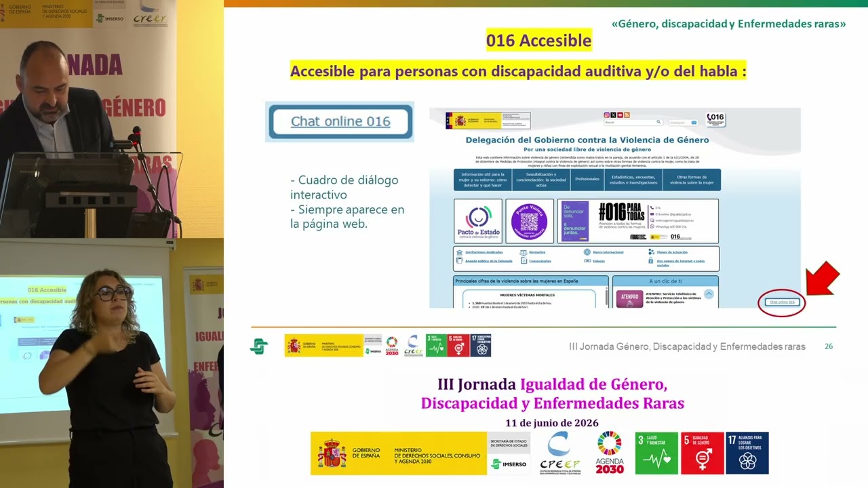Screen dimensions: 868x488
Task: Click the '11 de junio de 2026' date text
Action: tap(552, 422)
